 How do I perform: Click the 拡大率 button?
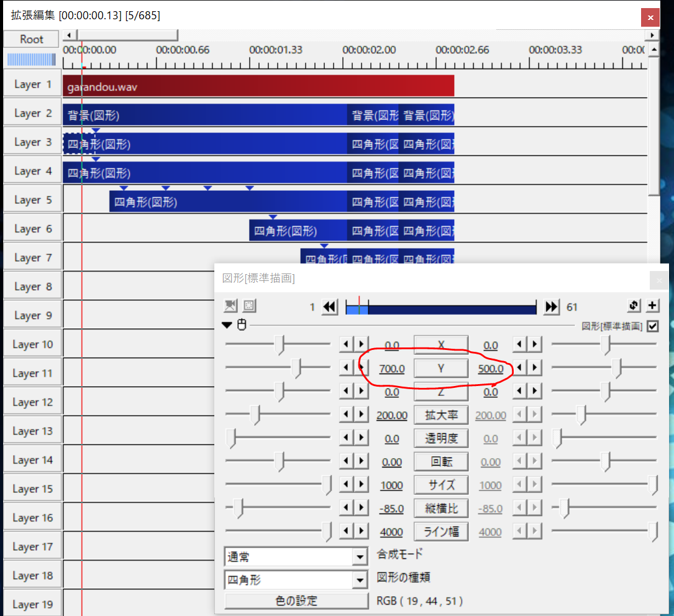point(441,415)
